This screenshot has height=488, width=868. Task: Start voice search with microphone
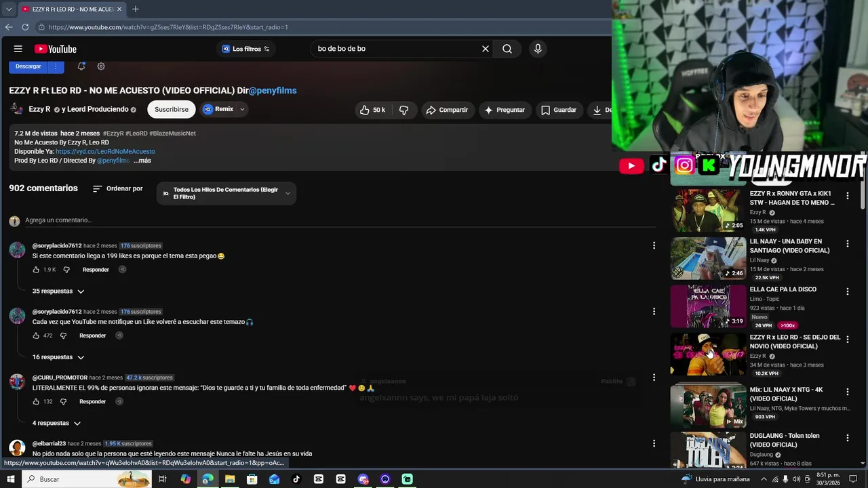[538, 49]
